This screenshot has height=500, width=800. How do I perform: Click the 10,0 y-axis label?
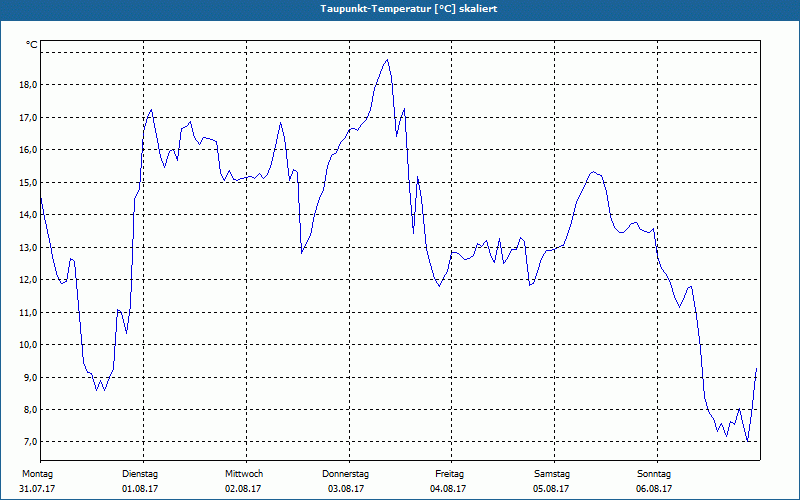coord(28,345)
